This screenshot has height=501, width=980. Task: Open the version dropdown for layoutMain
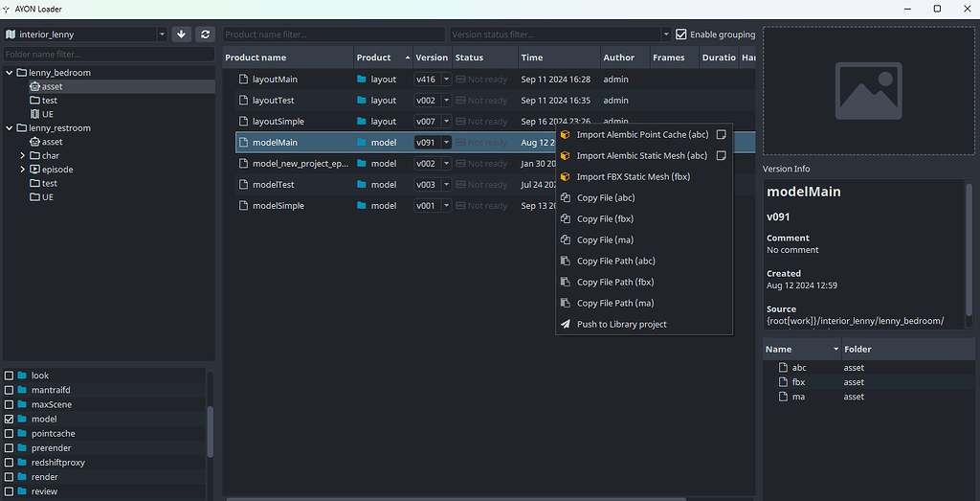[x=446, y=80]
